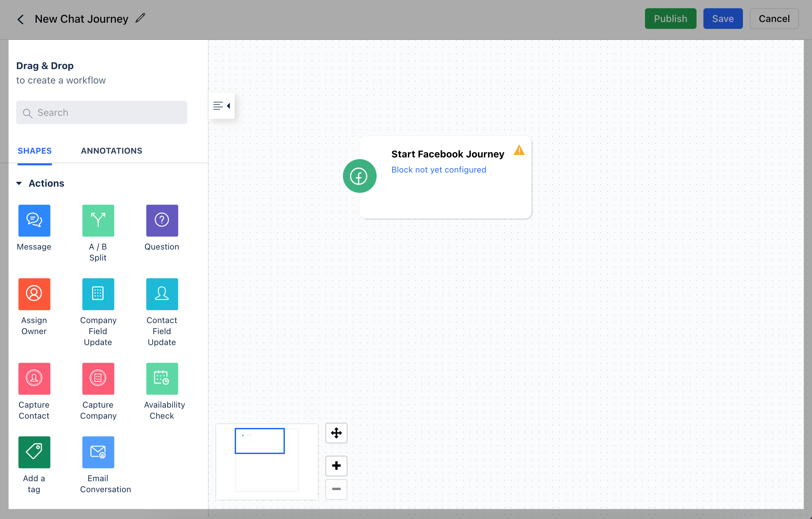Click 'Start Facebook Journey' block title
The height and width of the screenshot is (519, 812).
pos(448,154)
